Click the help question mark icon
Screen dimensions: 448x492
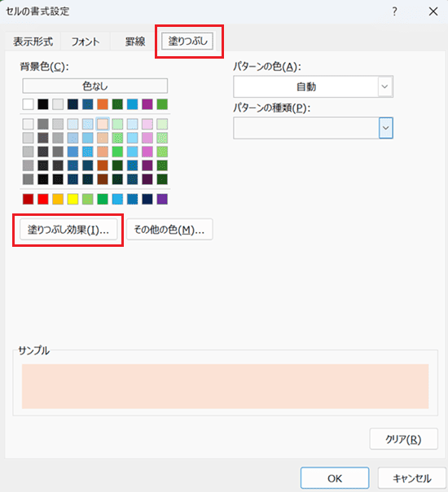tap(394, 11)
